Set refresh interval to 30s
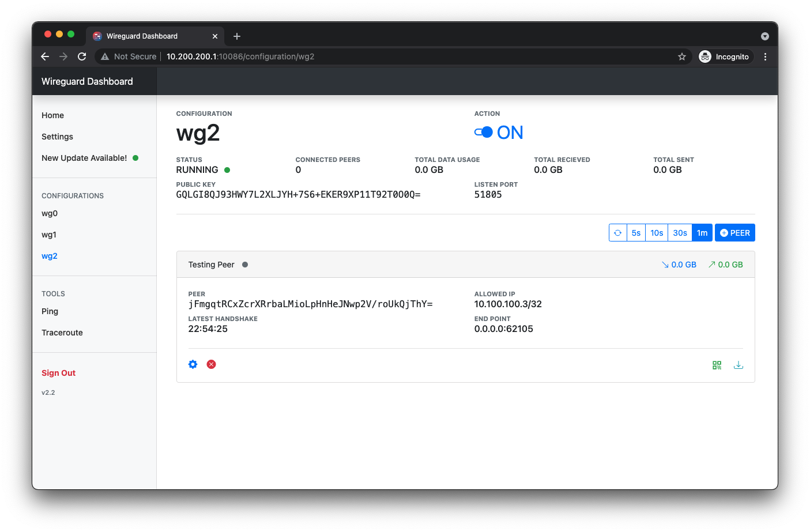This screenshot has height=532, width=810. coord(680,233)
